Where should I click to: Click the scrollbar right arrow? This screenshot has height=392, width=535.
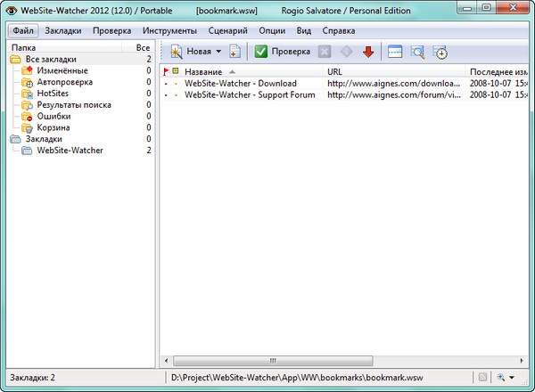point(522,361)
